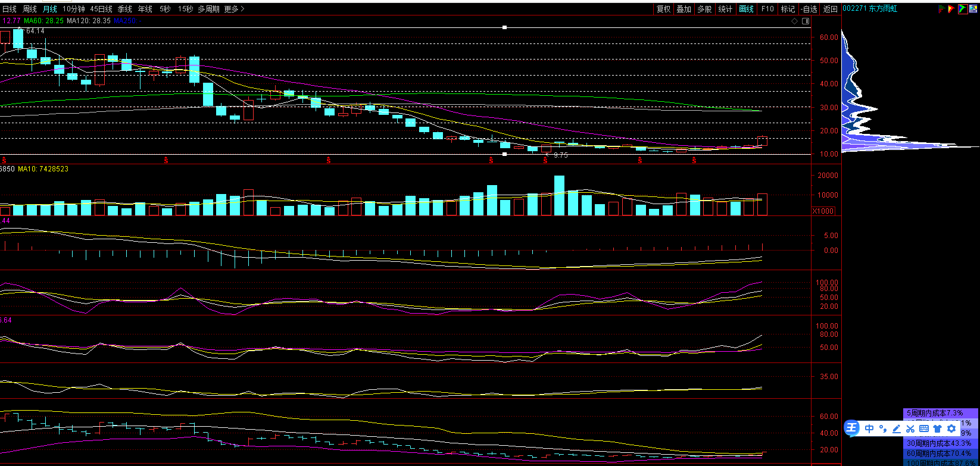Screen dimensions: 980x466
Task: Click the 30周期内成本43.3% cost bar
Action: (942, 443)
